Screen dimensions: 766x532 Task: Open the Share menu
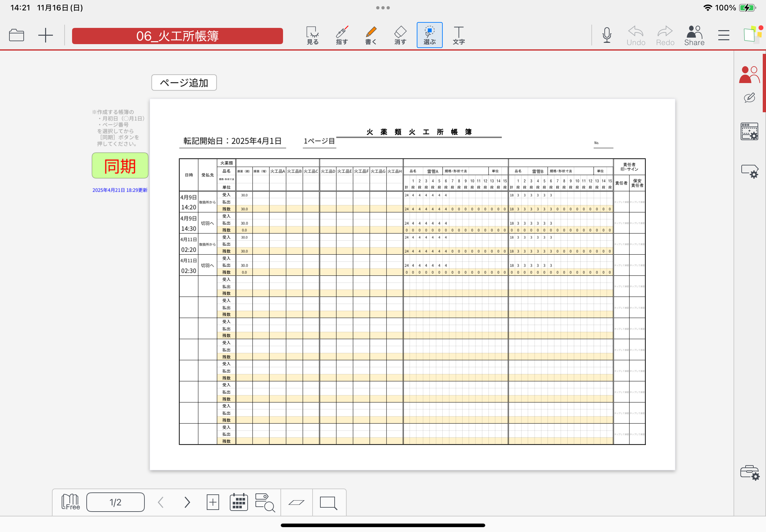[694, 35]
